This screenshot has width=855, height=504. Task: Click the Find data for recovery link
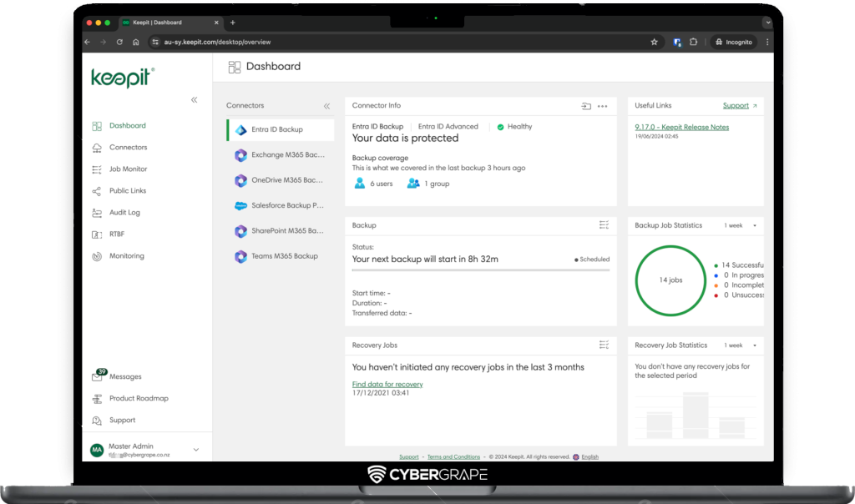click(x=387, y=385)
